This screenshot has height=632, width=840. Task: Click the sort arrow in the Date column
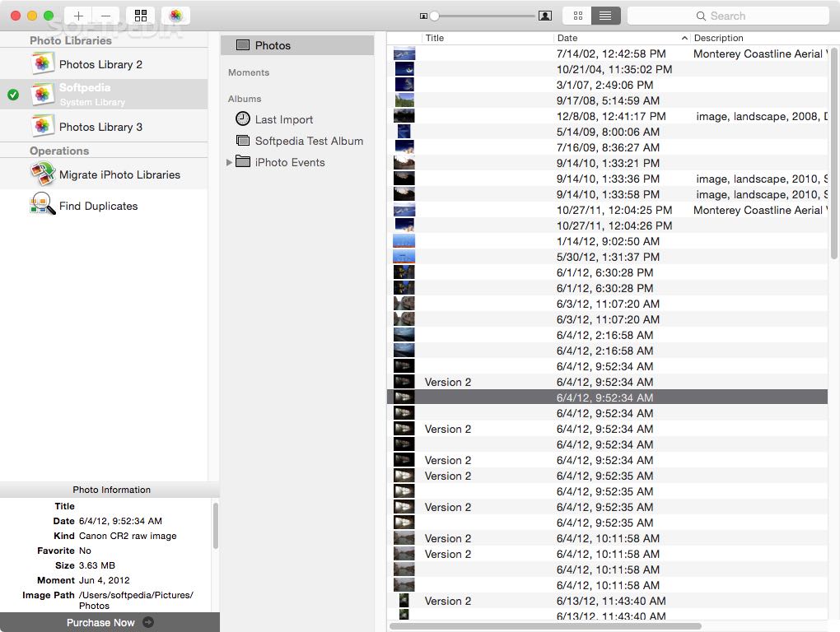(x=684, y=38)
